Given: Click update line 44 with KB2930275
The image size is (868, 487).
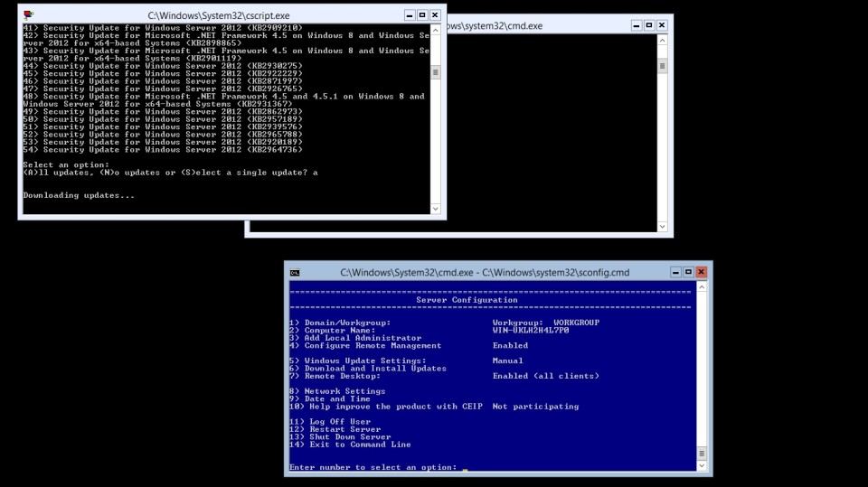Looking at the screenshot, I should tap(163, 66).
